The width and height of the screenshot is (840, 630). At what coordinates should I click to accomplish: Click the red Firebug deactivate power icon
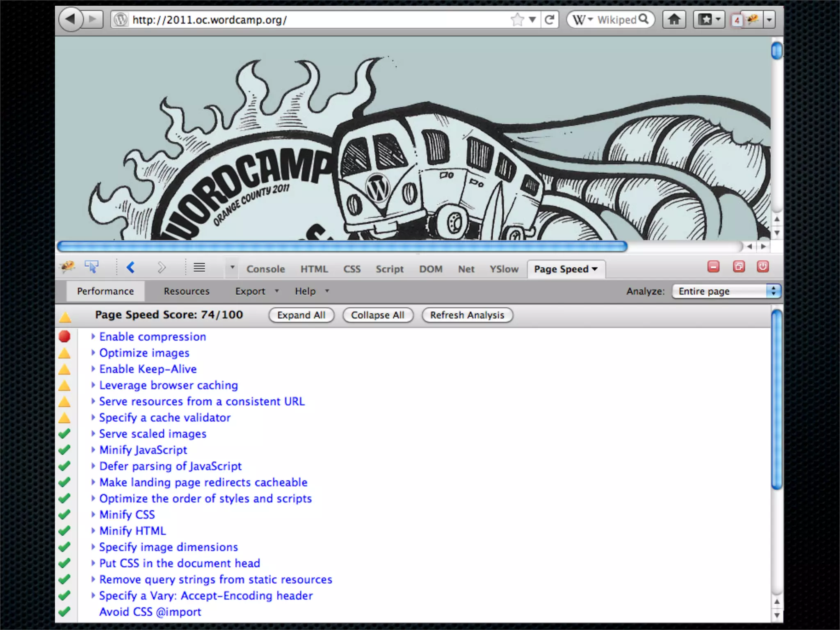tap(762, 267)
